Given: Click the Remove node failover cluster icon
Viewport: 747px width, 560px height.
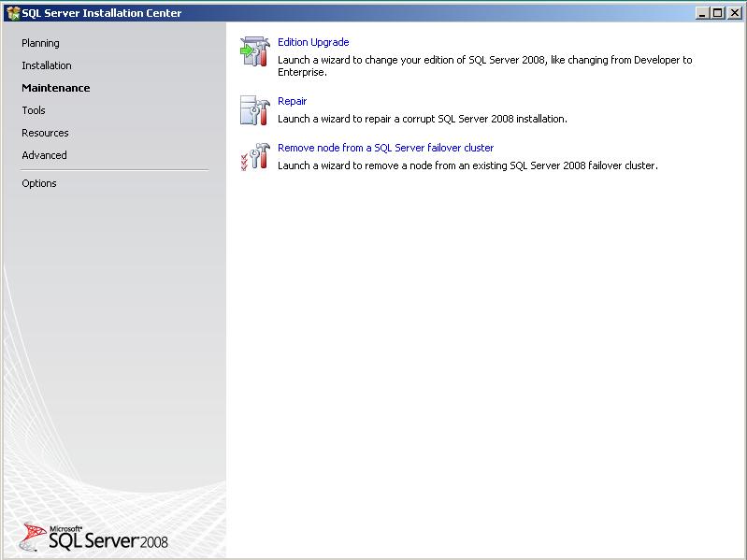Looking at the screenshot, I should tap(255, 157).
